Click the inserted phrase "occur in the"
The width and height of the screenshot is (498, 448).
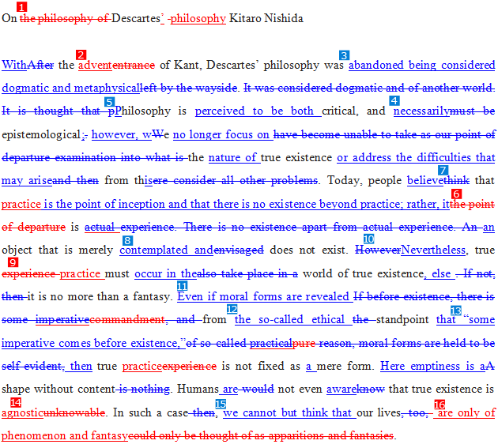166,273
